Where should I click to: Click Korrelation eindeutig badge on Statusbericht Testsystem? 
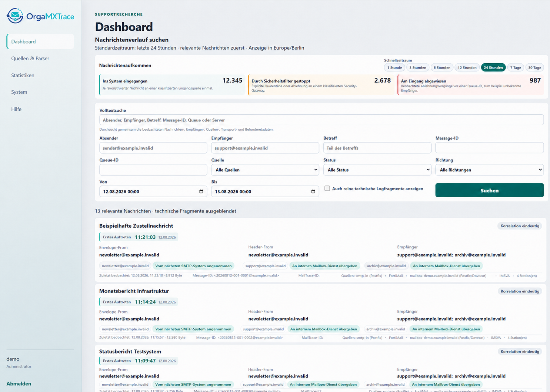(x=520, y=351)
